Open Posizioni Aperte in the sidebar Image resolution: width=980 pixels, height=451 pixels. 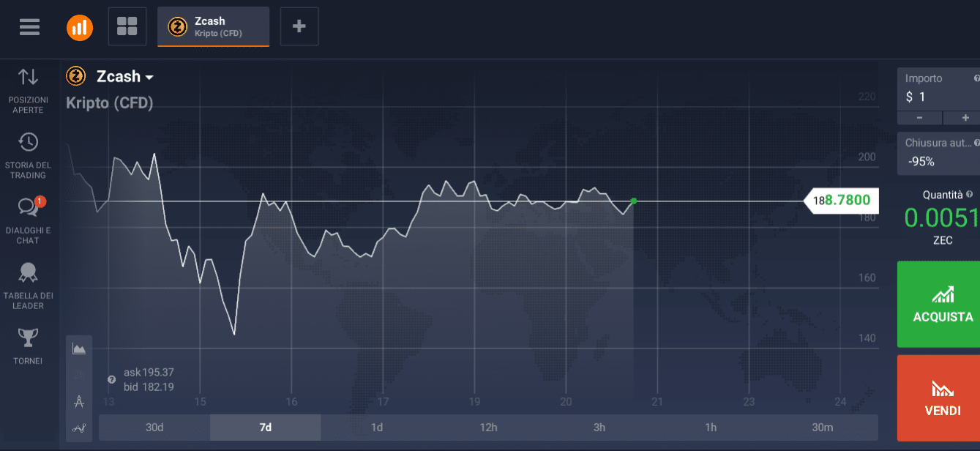point(29,92)
